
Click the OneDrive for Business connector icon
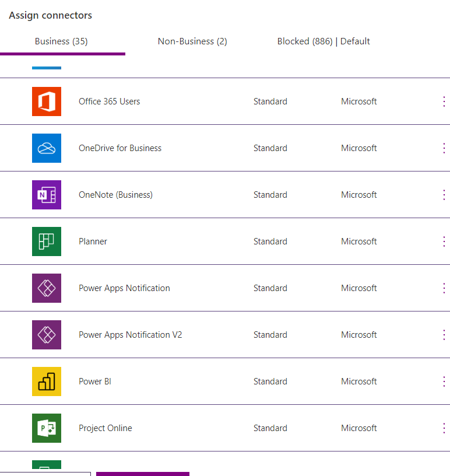click(47, 148)
